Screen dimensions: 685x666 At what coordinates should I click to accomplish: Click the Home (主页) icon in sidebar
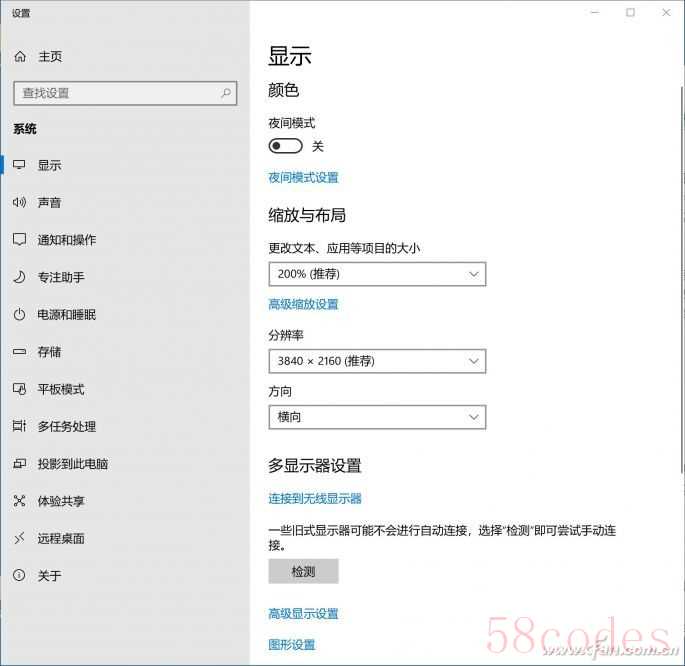19,57
